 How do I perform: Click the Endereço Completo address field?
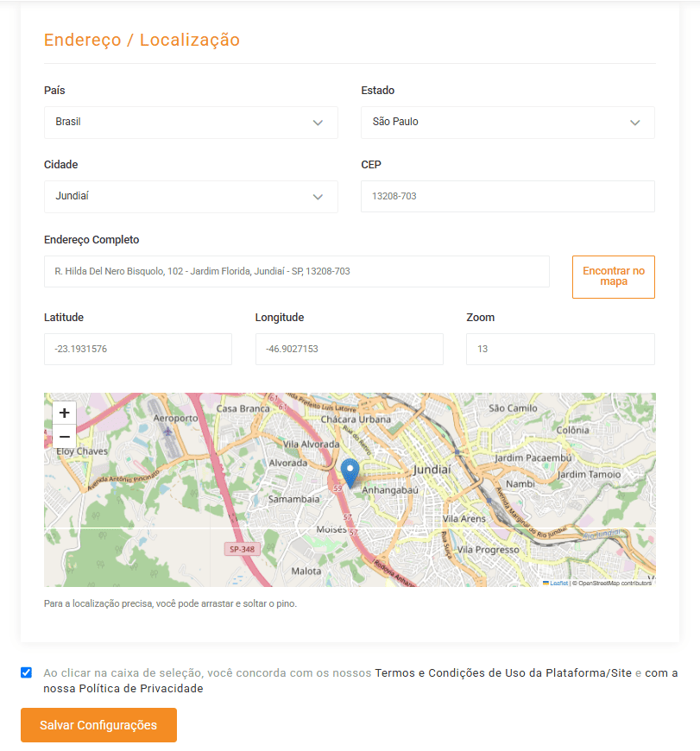point(296,271)
